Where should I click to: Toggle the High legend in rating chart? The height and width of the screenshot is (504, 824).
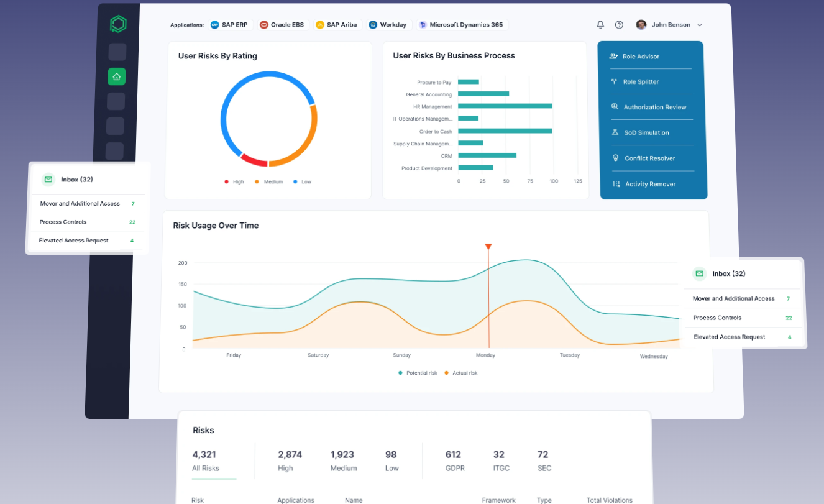(234, 182)
